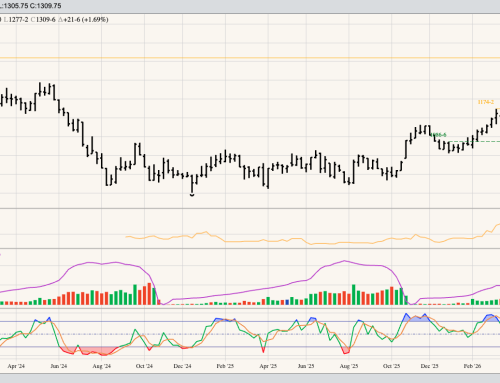This screenshot has height=383, width=500.
Task: Click the Jun '24 date label
Action: 59,366
